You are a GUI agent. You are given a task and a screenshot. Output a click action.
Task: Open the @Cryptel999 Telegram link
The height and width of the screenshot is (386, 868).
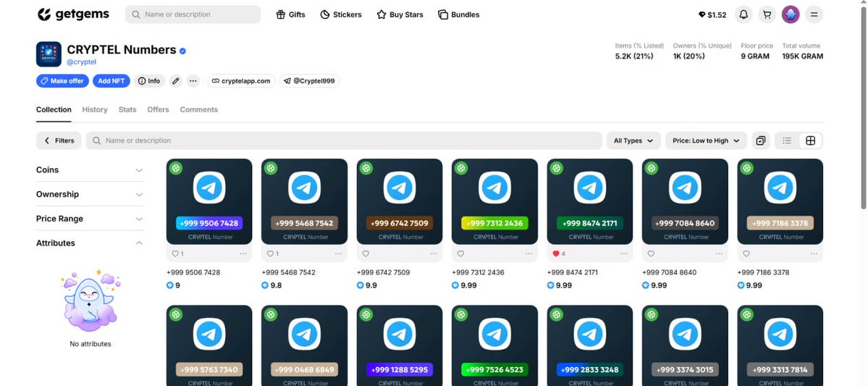[309, 81]
